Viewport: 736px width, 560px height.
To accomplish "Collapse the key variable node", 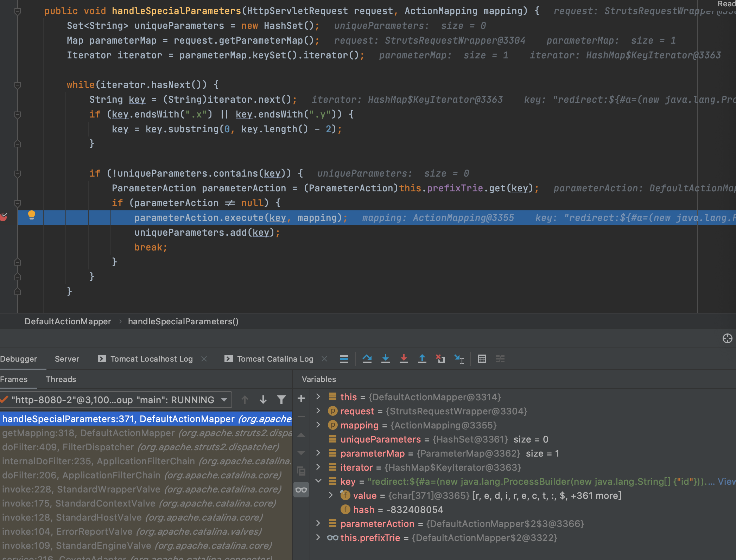I will (x=318, y=481).
